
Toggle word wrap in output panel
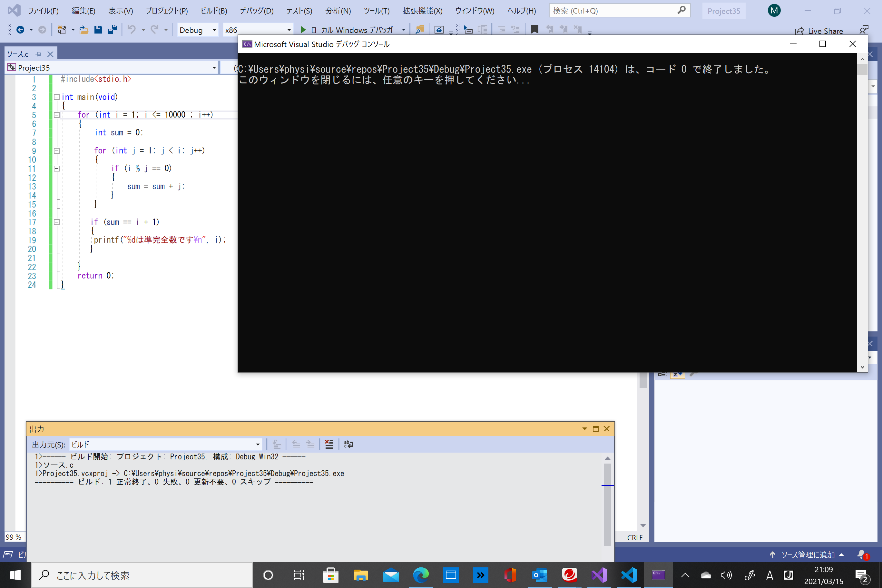(x=348, y=444)
